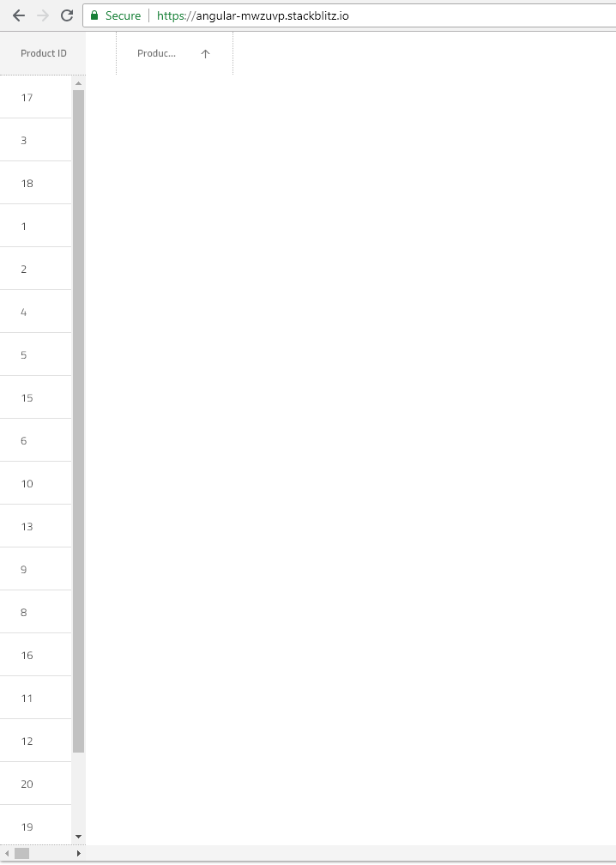Click the horizontal scrollbar left arrow
The height and width of the screenshot is (865, 616).
click(7, 853)
